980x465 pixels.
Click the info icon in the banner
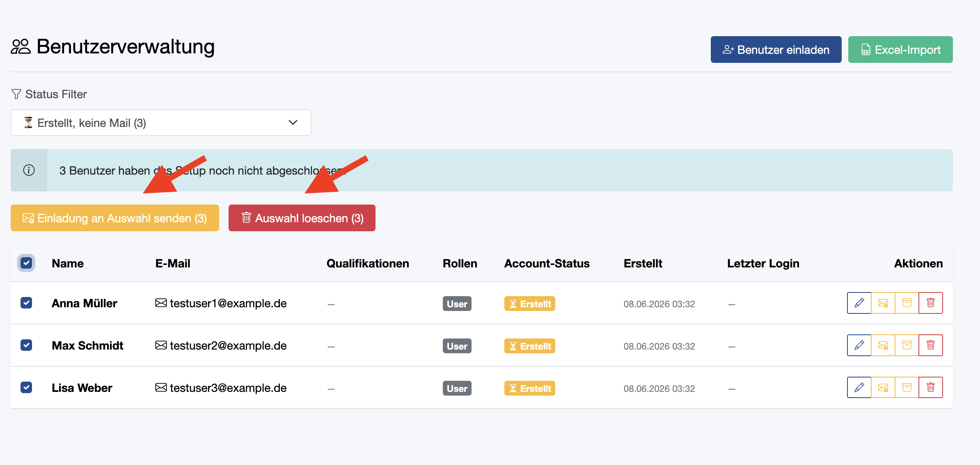29,170
